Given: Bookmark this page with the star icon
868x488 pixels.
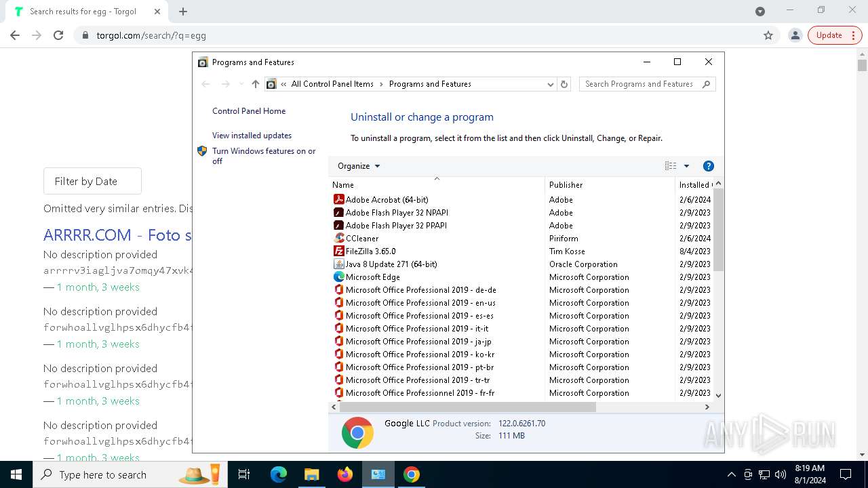Looking at the screenshot, I should click(x=768, y=35).
